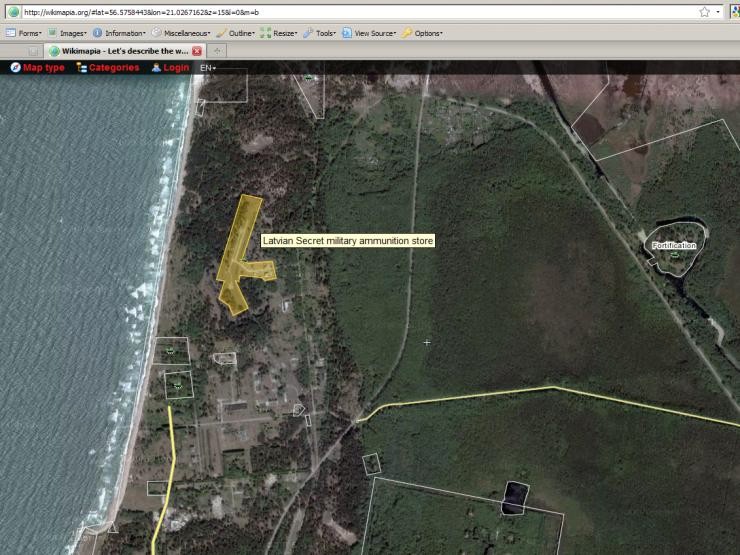Select the Wikimapia browser tab

coord(120,51)
